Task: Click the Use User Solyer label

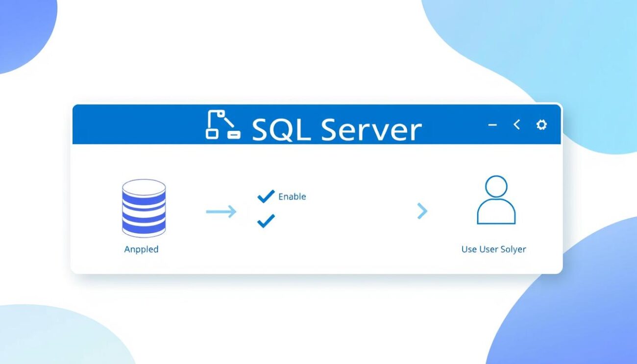Action: coord(494,249)
